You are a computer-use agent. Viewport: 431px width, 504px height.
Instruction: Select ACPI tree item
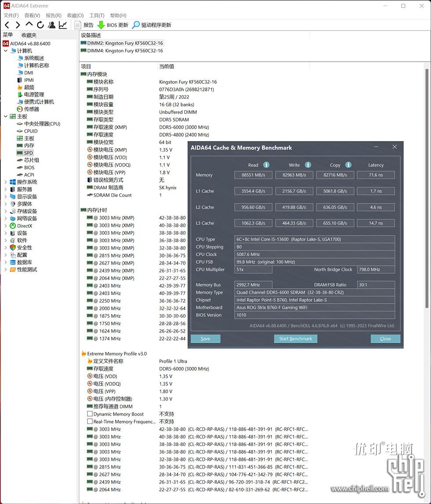click(x=26, y=175)
